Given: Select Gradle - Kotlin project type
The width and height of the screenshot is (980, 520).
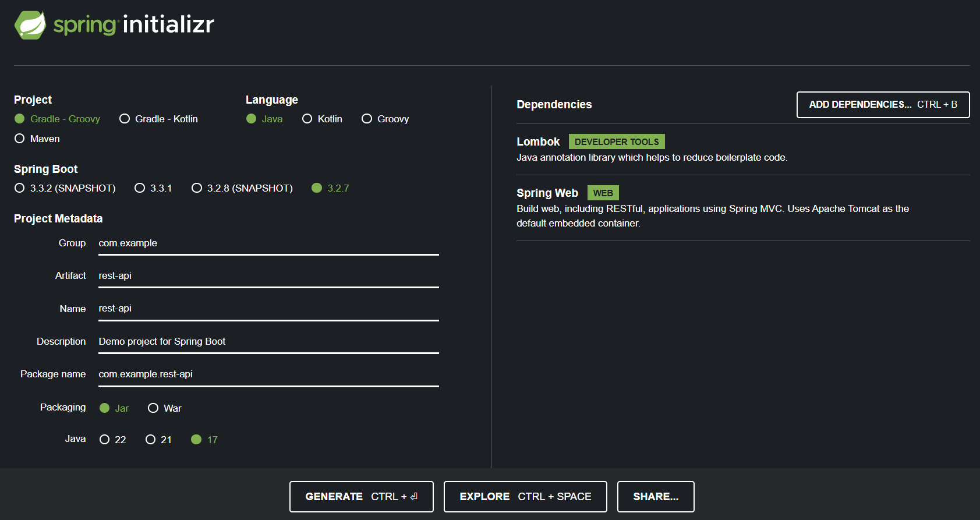Looking at the screenshot, I should point(158,119).
